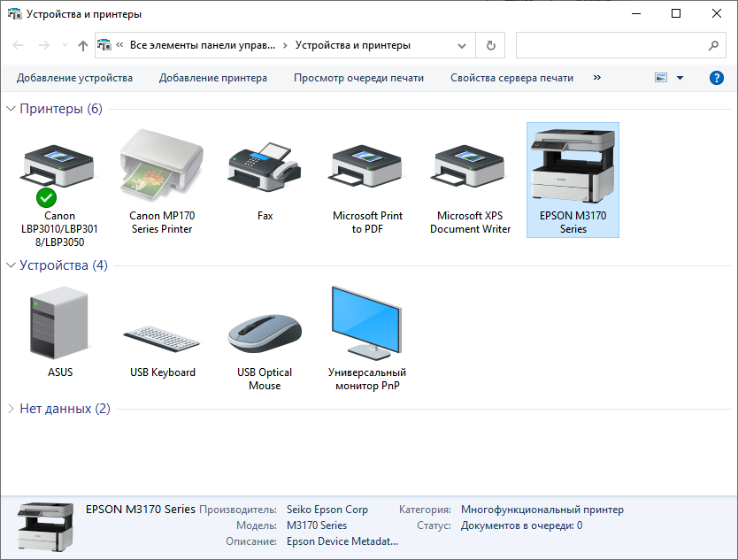Click the Устройства (4) group header

tap(64, 265)
